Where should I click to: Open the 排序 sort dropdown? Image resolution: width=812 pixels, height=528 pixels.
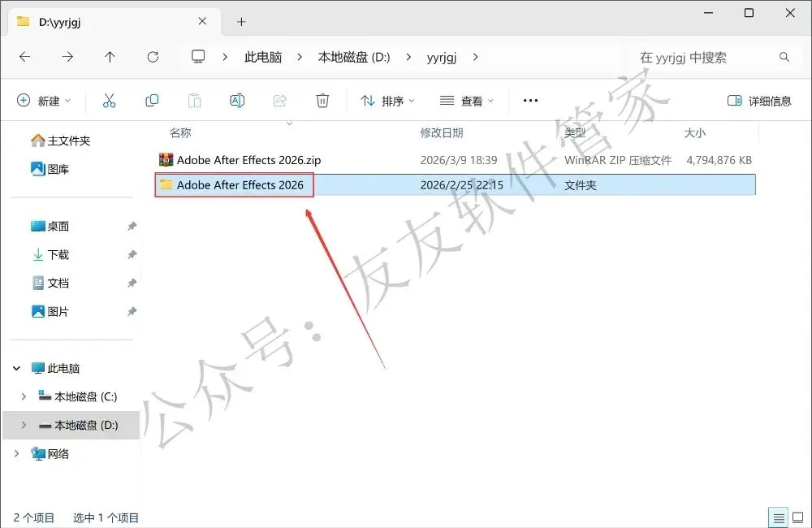coord(387,101)
